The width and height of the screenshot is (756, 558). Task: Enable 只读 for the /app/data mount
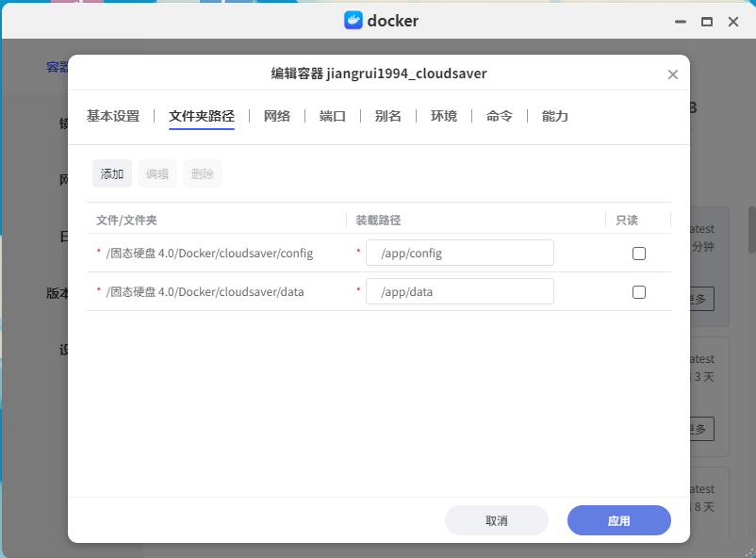639,292
